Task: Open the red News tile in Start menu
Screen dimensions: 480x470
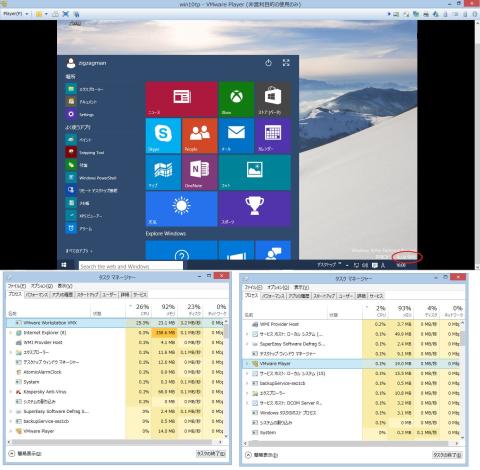Action: pyautogui.click(x=181, y=99)
